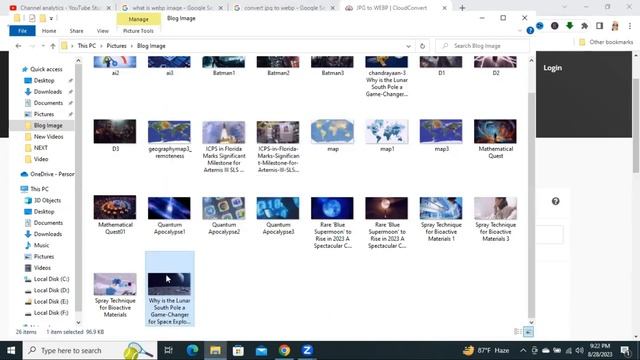Screen dimensions: 640x360
Task: Expand the ribbon with the chevron
Action: click(x=520, y=31)
